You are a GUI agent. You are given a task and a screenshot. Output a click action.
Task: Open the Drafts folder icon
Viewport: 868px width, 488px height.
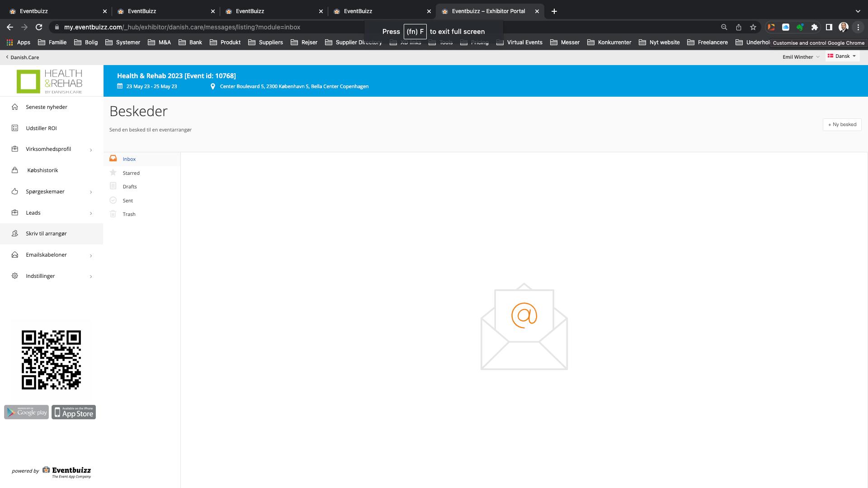(x=113, y=186)
